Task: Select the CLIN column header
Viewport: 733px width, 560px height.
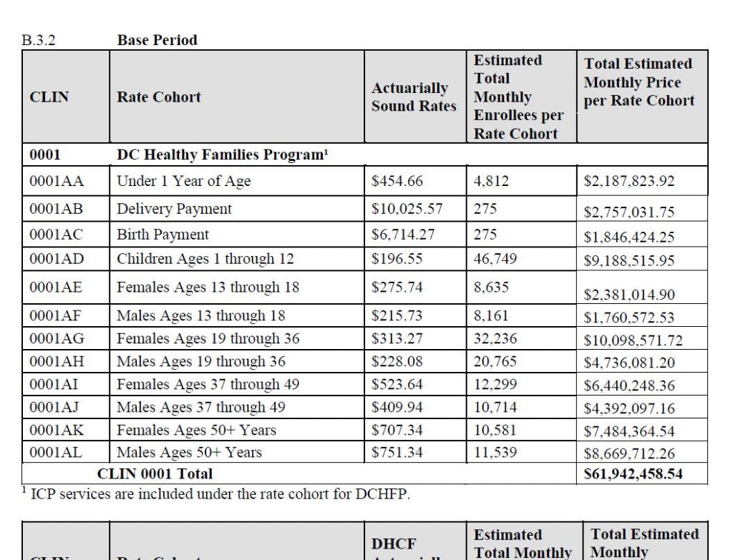Action: (49, 97)
